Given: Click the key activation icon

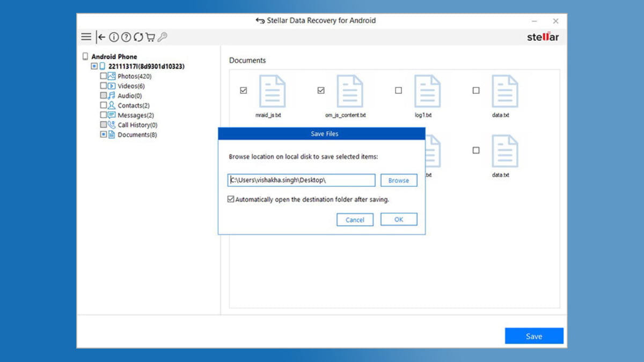Looking at the screenshot, I should [x=163, y=37].
